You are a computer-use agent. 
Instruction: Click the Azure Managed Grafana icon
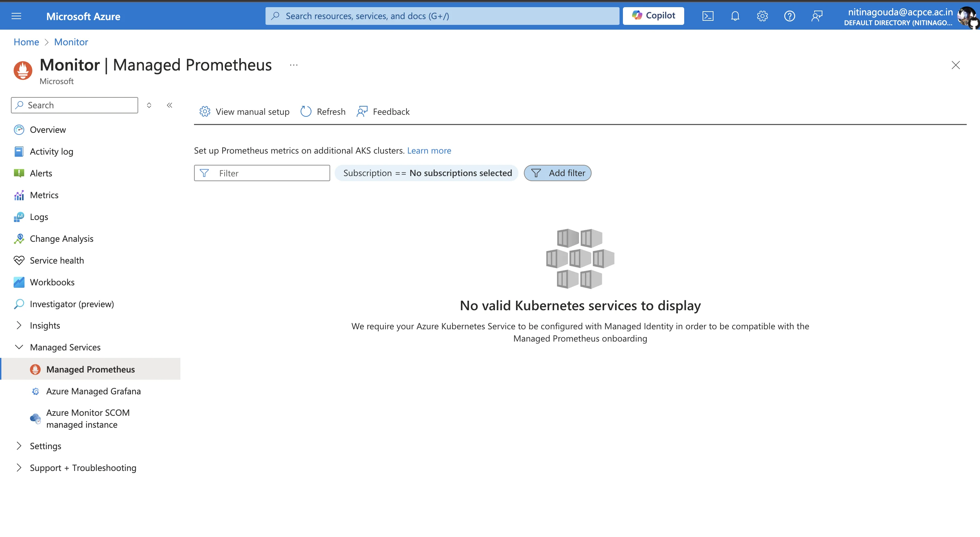tap(36, 391)
